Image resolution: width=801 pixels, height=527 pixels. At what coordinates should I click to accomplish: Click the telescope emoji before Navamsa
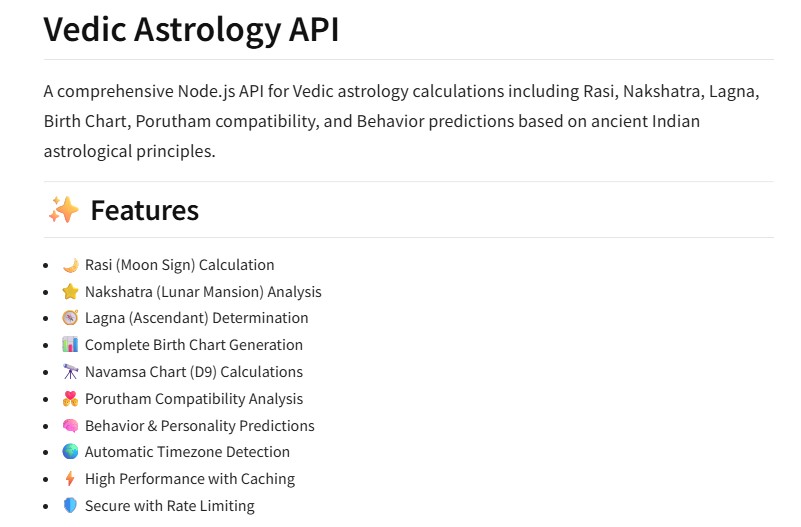point(70,372)
